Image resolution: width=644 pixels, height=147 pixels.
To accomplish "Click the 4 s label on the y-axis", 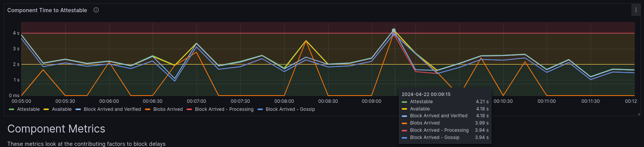I will (x=16, y=33).
